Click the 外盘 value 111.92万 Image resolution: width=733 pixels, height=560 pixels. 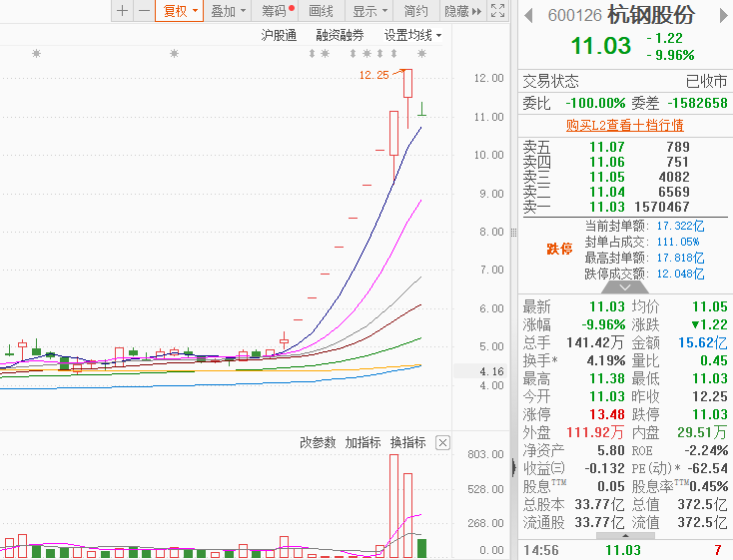click(594, 432)
